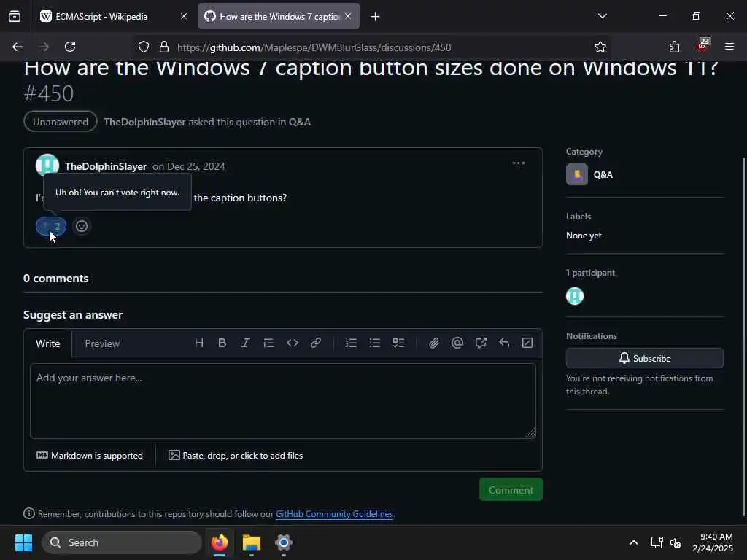Click the page vertical scrollbar

(x=743, y=335)
